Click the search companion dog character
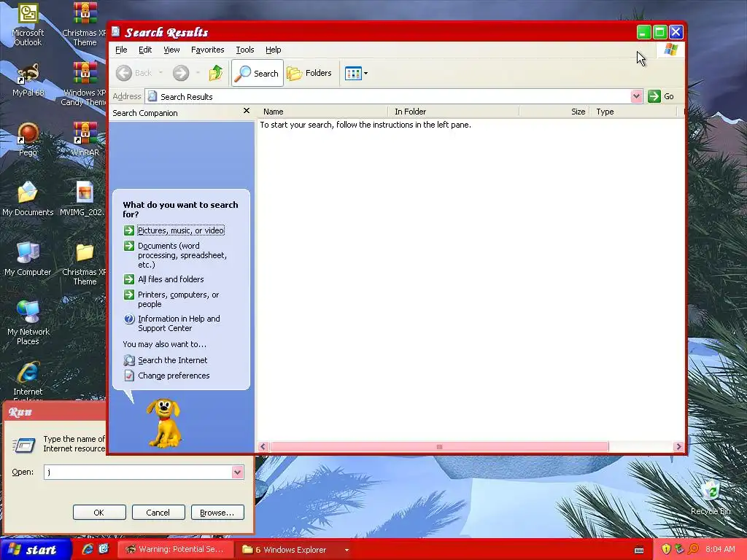The width and height of the screenshot is (747, 560). coord(164,423)
